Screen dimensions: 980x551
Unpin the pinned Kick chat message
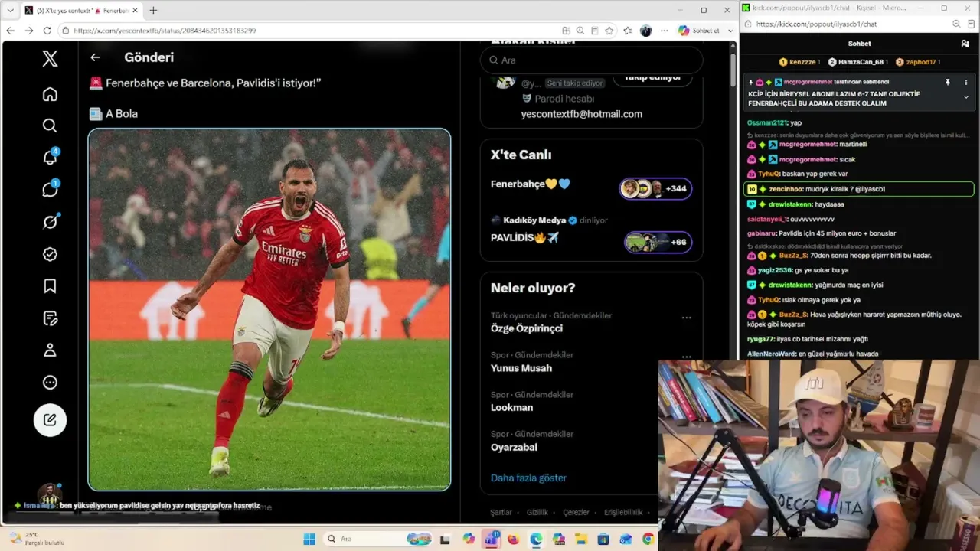point(947,82)
